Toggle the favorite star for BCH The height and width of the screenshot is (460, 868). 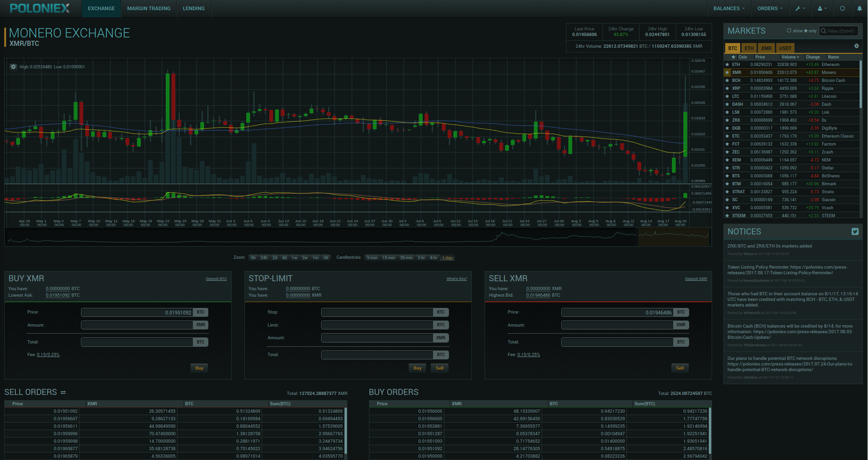727,80
